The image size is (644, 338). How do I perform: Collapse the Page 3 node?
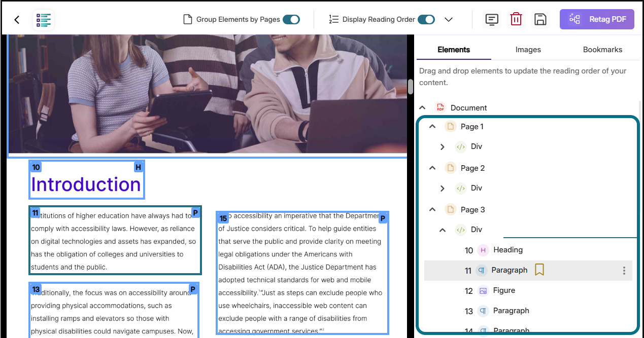tap(432, 209)
